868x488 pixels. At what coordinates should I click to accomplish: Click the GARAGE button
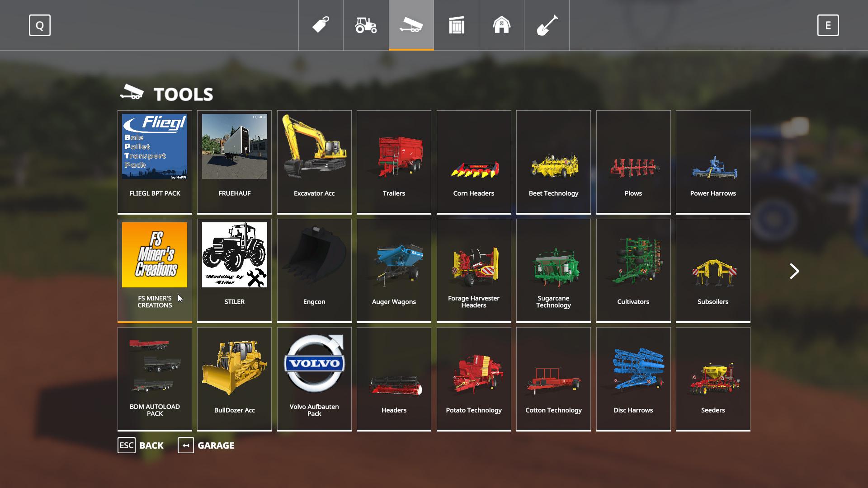click(x=206, y=445)
